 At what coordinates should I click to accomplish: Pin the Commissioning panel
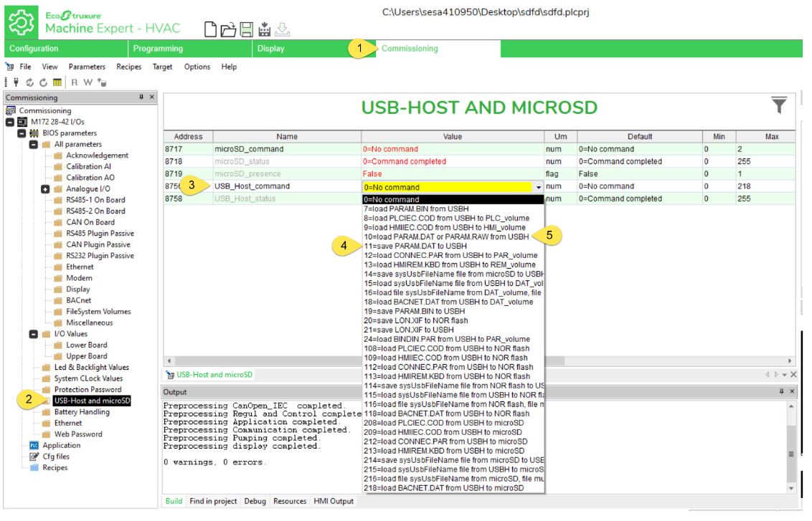[x=141, y=97]
